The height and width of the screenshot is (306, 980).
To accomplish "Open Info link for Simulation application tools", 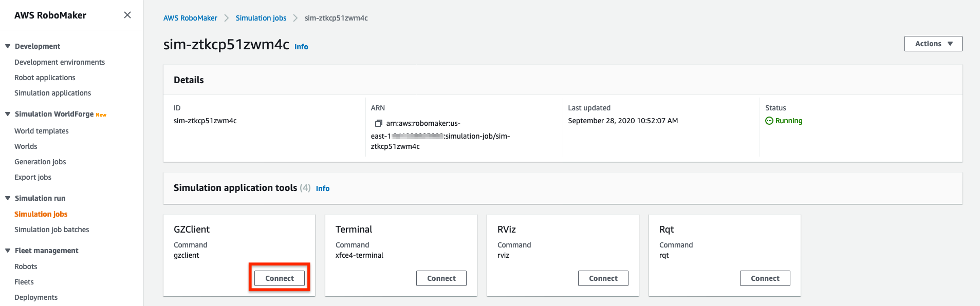I will [x=323, y=188].
